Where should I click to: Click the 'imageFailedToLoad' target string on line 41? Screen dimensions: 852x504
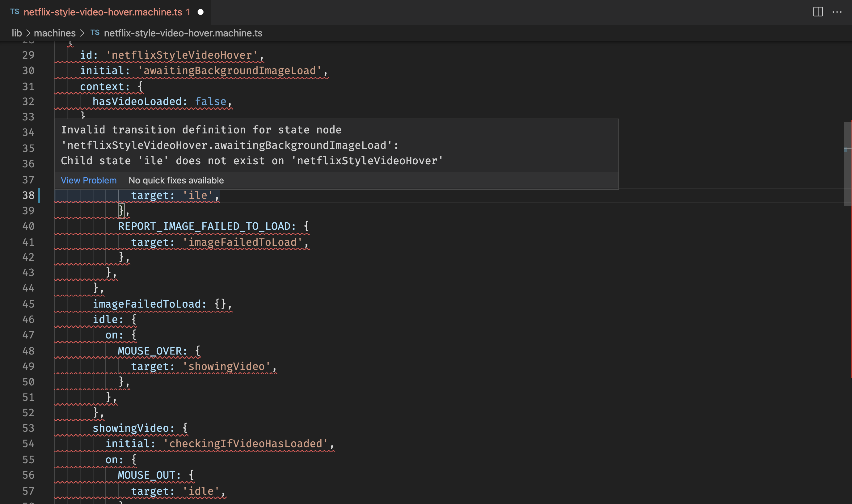click(x=242, y=242)
